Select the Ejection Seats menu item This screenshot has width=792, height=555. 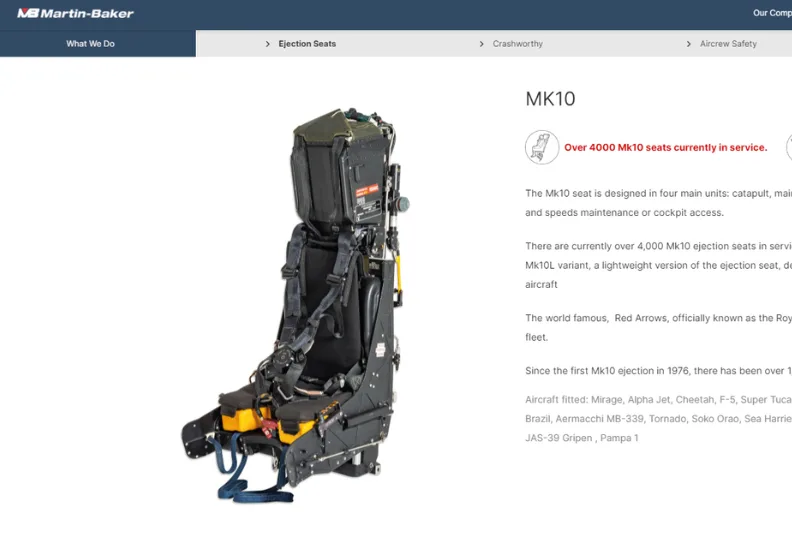[x=307, y=44]
